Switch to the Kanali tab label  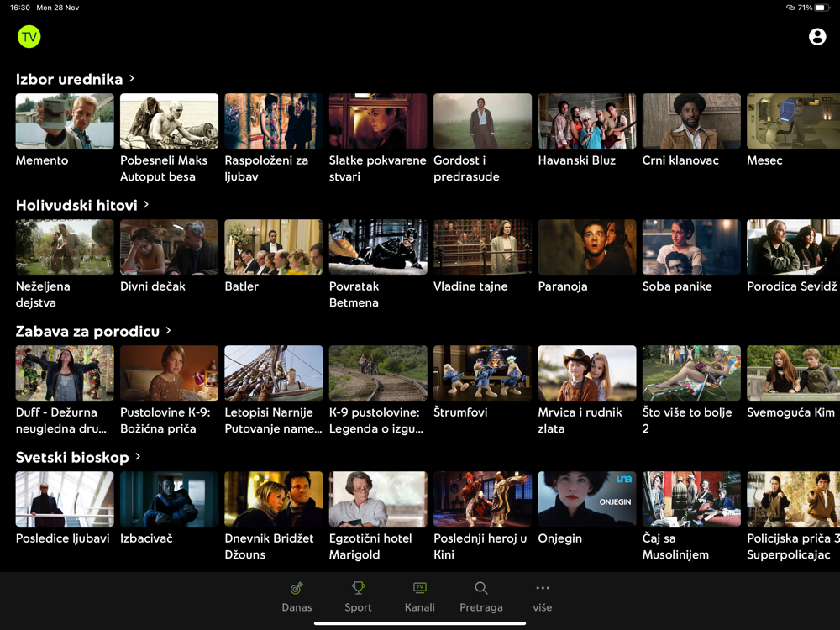click(420, 607)
